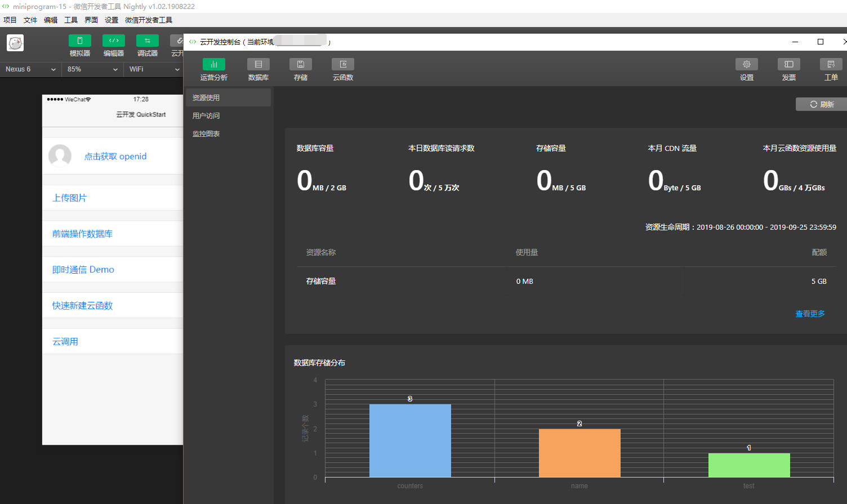Image resolution: width=847 pixels, height=504 pixels.
Task: Open the 数据库 database icon
Action: point(258,64)
